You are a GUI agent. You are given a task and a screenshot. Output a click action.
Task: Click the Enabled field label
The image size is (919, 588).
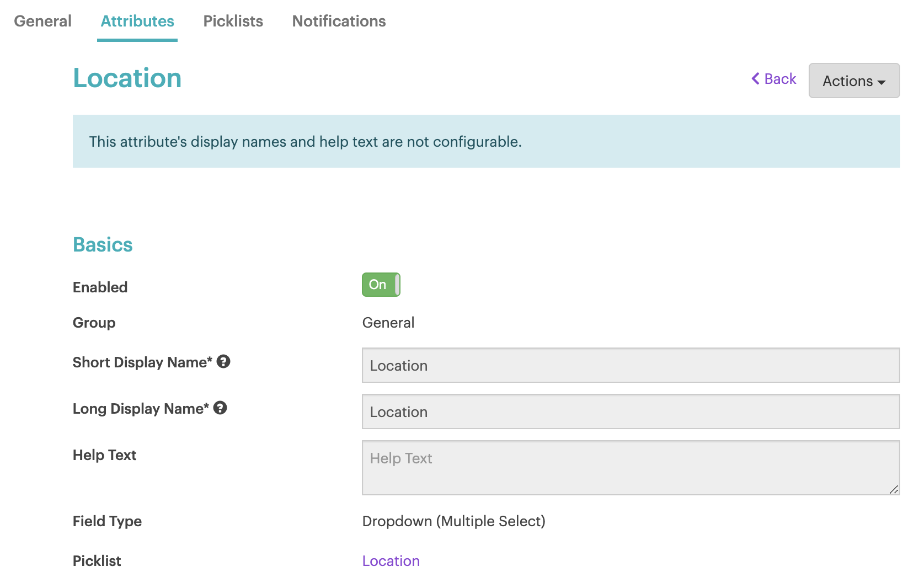pos(100,287)
